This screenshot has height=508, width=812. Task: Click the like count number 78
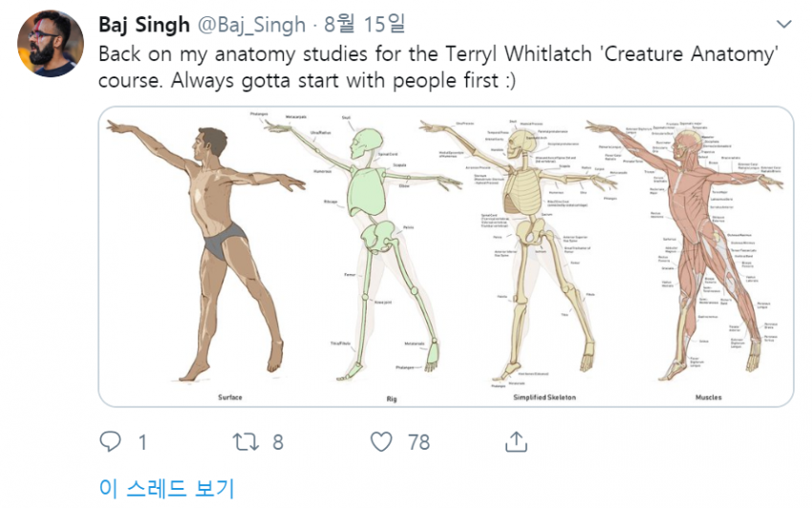click(418, 442)
